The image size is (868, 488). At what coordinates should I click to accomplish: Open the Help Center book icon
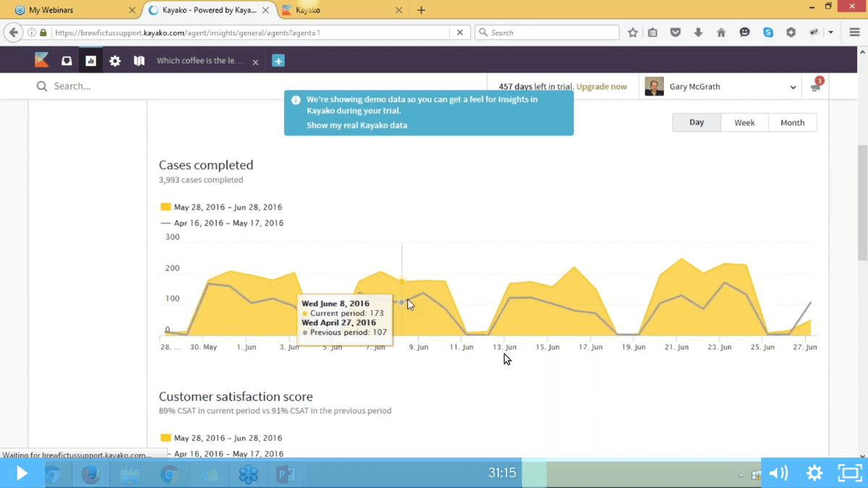click(x=139, y=61)
